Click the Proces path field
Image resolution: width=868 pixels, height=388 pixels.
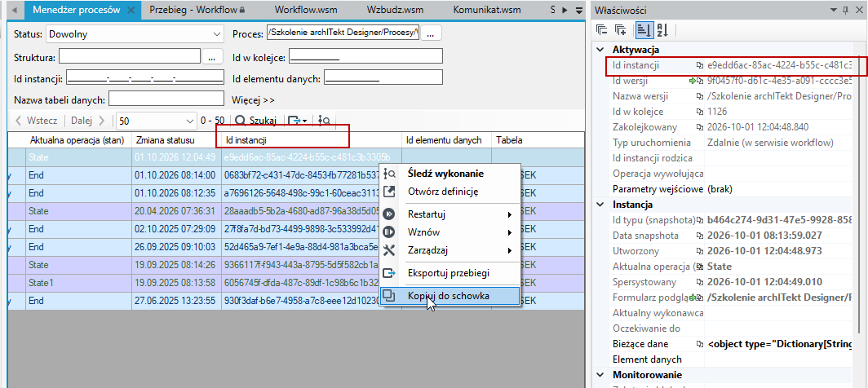click(x=343, y=32)
